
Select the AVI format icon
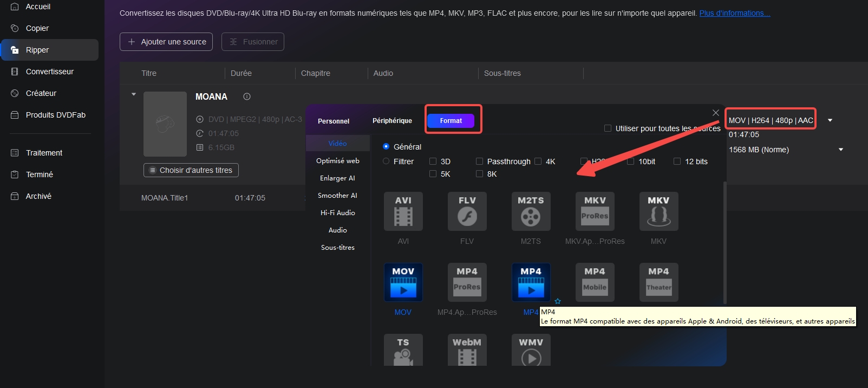(x=403, y=211)
